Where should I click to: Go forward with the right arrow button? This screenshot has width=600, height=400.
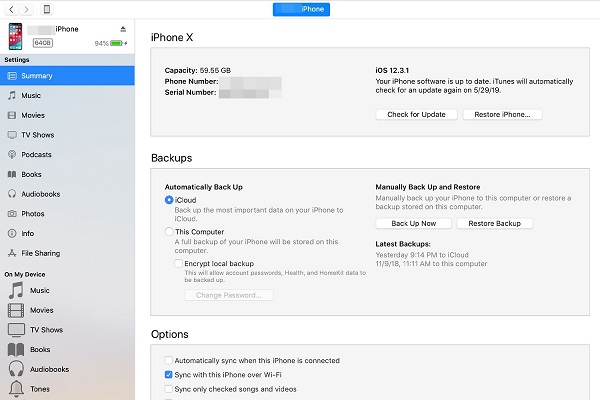pyautogui.click(x=26, y=10)
